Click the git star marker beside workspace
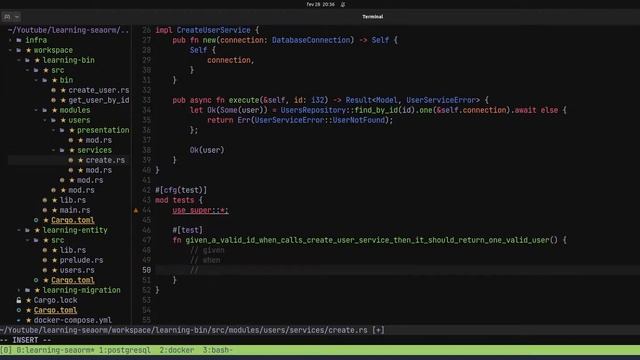 coord(29,50)
